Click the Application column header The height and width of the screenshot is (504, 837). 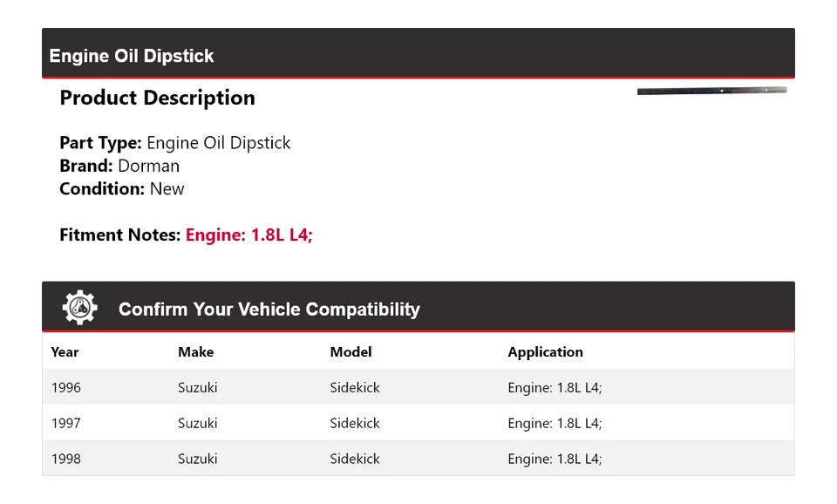[545, 352]
